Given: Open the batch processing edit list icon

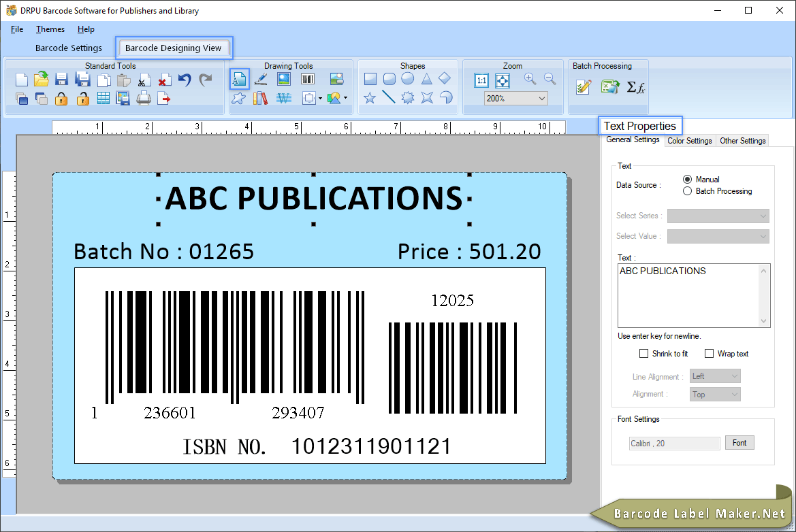Looking at the screenshot, I should tap(584, 87).
